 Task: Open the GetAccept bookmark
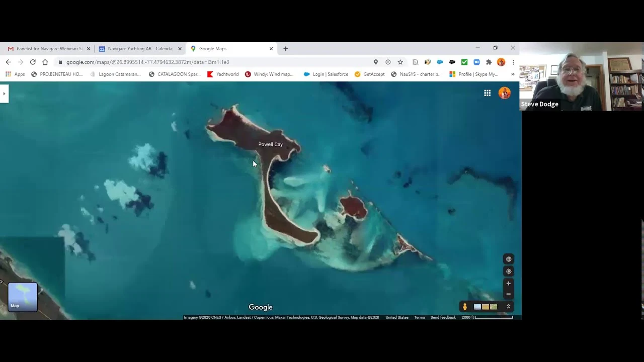(x=370, y=74)
